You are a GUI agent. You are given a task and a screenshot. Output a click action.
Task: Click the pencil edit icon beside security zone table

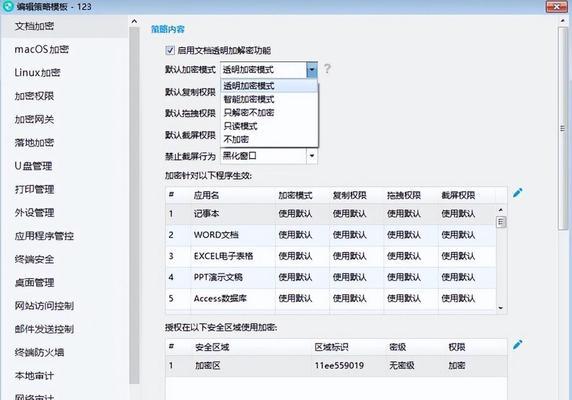pyautogui.click(x=518, y=345)
